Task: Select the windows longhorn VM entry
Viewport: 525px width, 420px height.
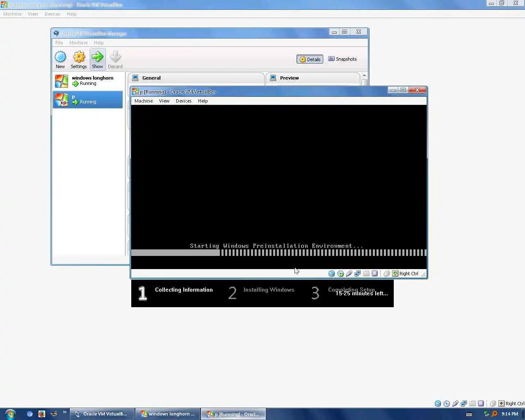Action: click(88, 81)
